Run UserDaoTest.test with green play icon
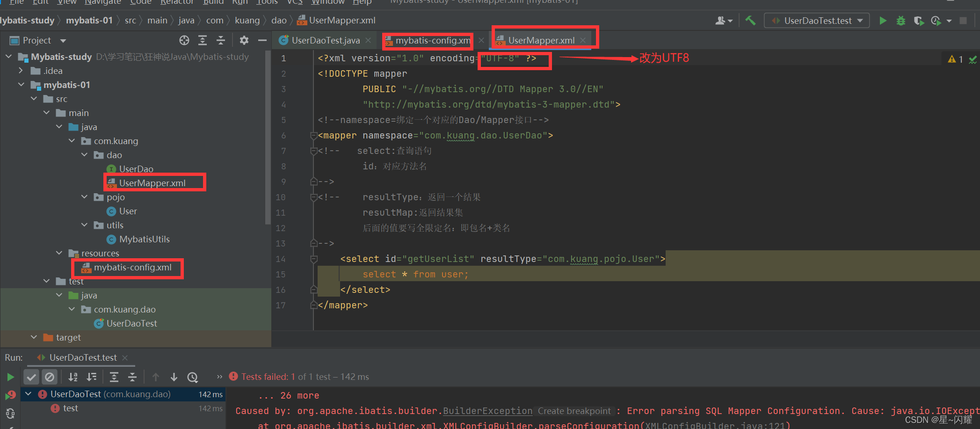Screen dimensions: 980x429 click(x=883, y=21)
